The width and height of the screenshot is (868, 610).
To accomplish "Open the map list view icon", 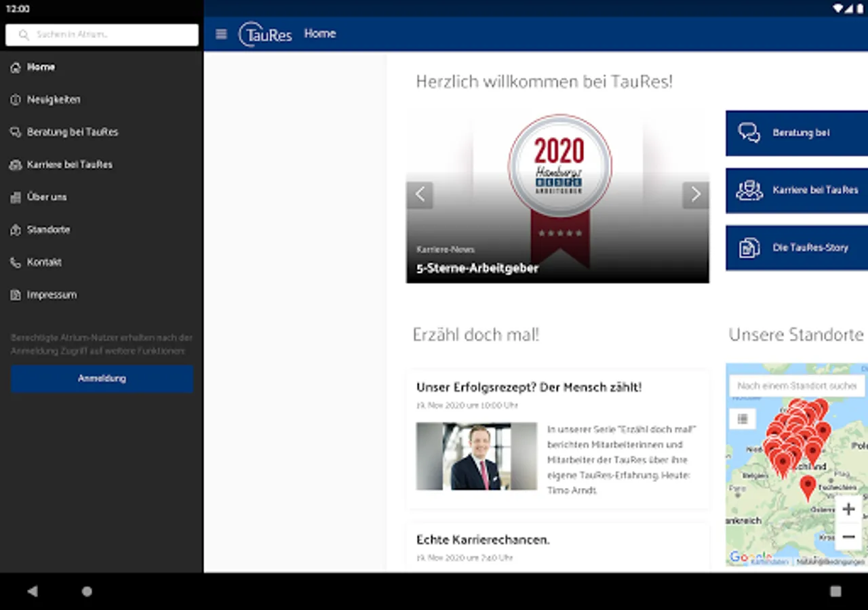I will (x=743, y=419).
